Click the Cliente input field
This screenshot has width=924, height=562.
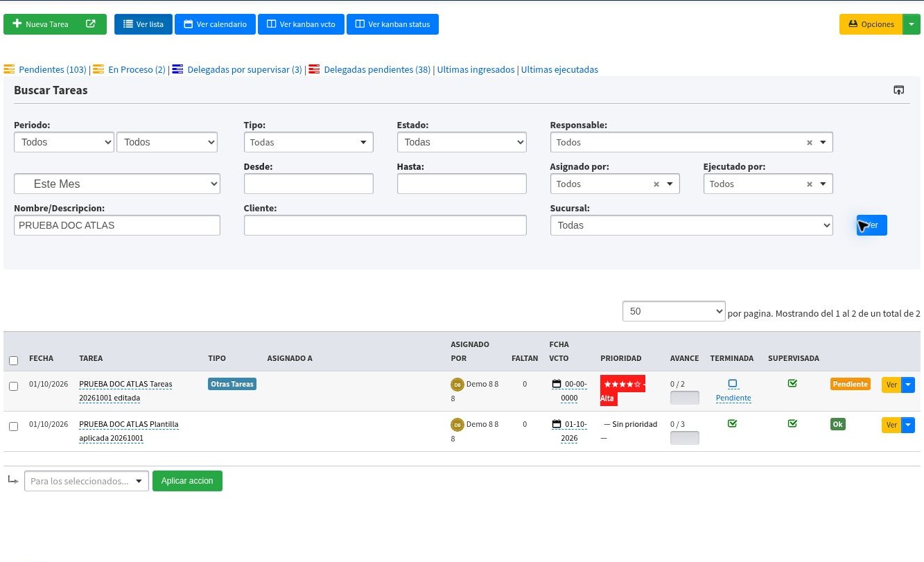385,225
